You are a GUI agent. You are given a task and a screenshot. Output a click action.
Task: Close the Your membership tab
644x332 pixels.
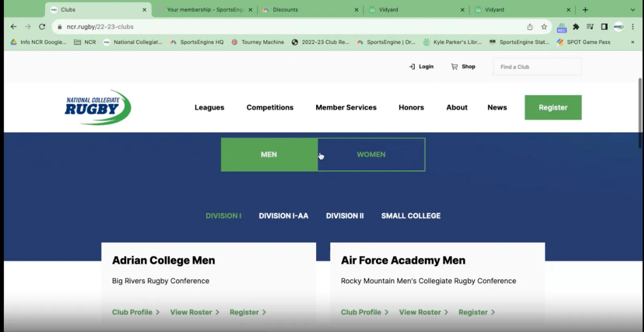point(250,10)
